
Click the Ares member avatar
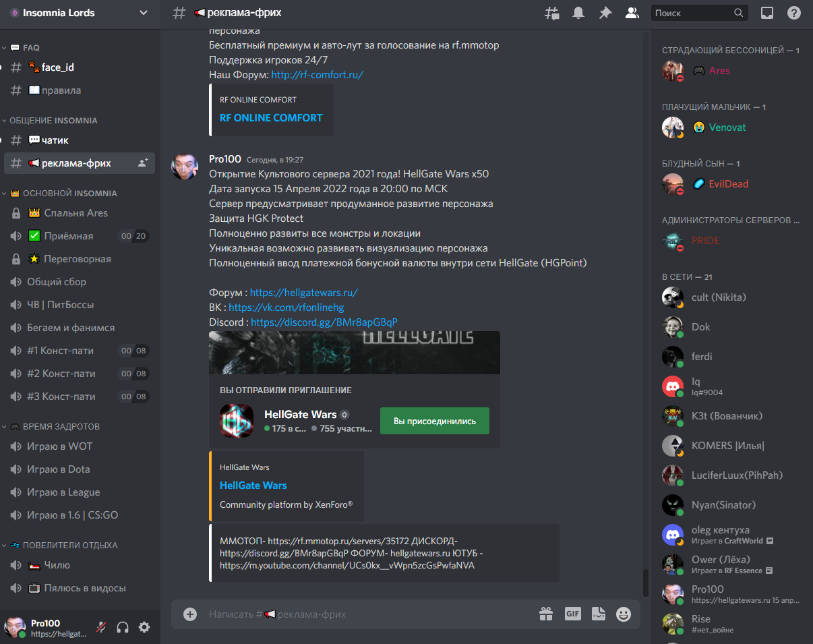tap(673, 71)
